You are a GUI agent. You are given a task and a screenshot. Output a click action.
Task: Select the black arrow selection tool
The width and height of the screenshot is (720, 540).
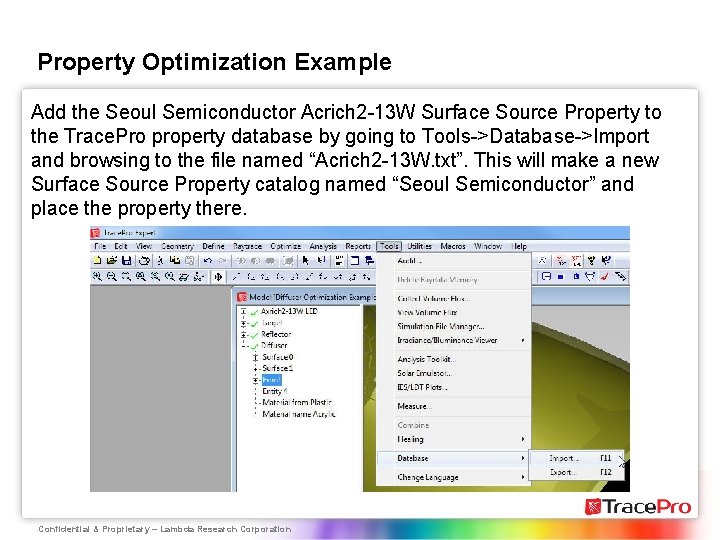point(306,261)
